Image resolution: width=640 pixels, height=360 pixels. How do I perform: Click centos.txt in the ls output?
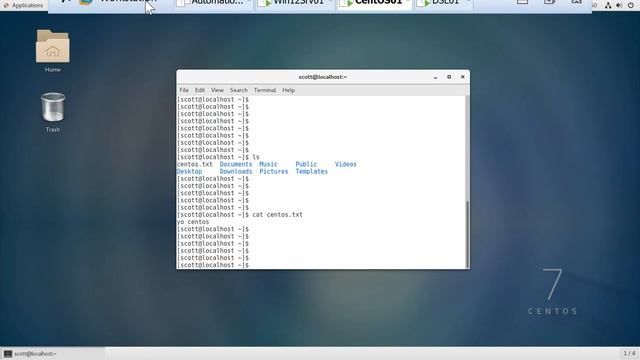[195, 164]
